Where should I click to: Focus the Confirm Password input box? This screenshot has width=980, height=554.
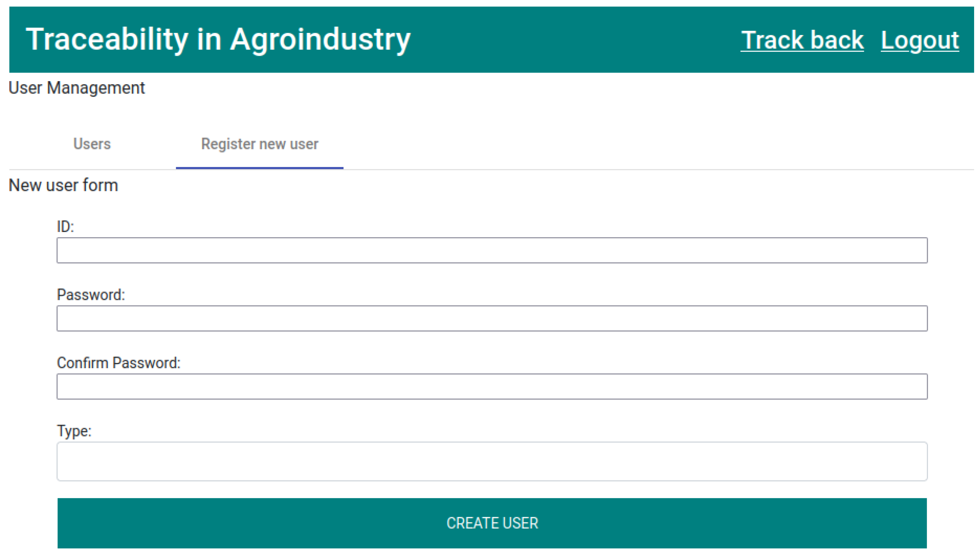coord(492,387)
